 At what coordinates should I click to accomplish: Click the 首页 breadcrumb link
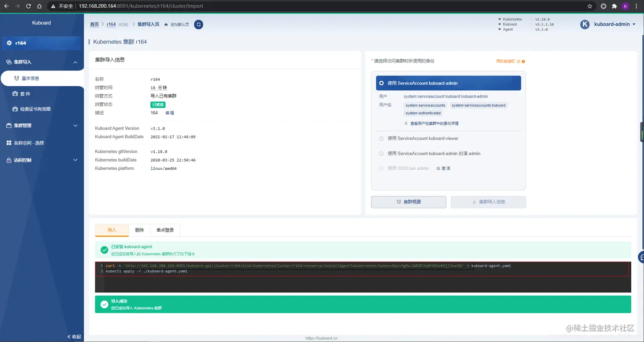(95, 24)
